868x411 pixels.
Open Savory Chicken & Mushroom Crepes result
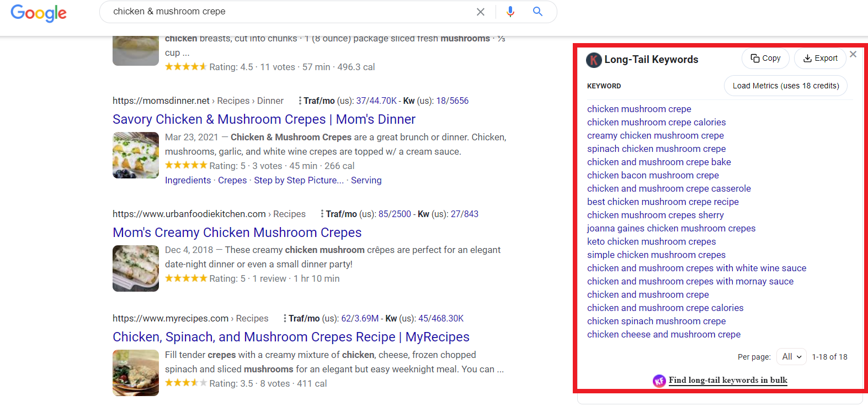[x=264, y=119]
